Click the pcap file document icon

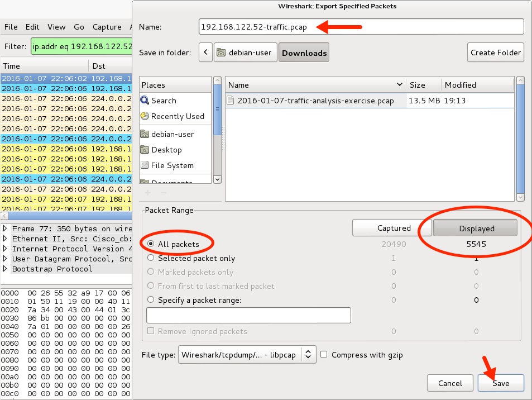click(x=231, y=101)
